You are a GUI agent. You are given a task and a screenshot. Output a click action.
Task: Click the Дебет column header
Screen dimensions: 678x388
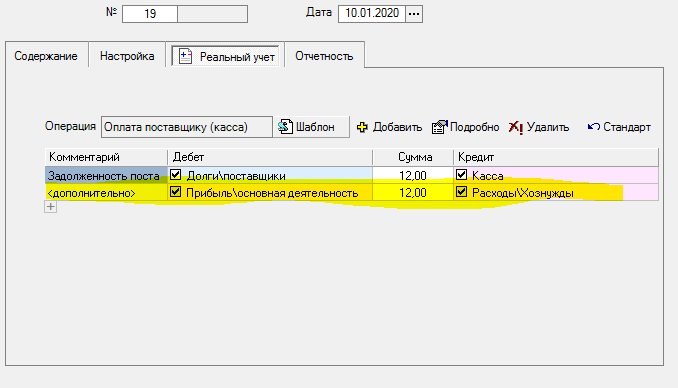click(x=270, y=157)
